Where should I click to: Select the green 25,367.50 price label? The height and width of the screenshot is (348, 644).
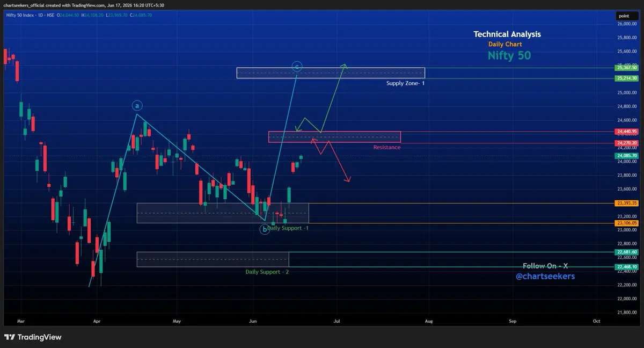pos(627,68)
